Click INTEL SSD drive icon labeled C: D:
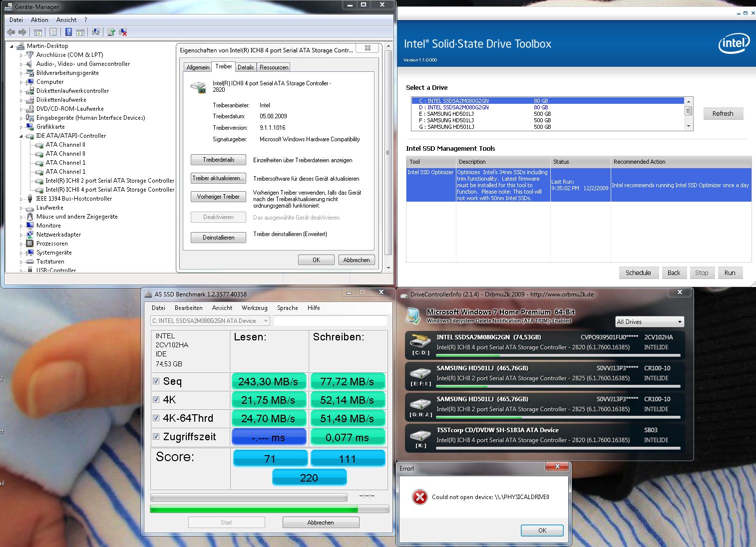The width and height of the screenshot is (756, 547). pyautogui.click(x=420, y=342)
